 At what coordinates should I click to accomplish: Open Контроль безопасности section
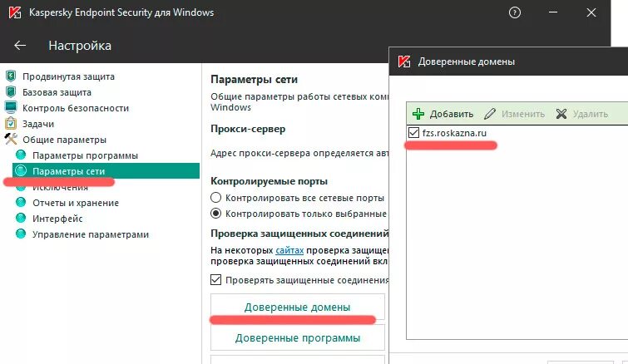[x=76, y=108]
